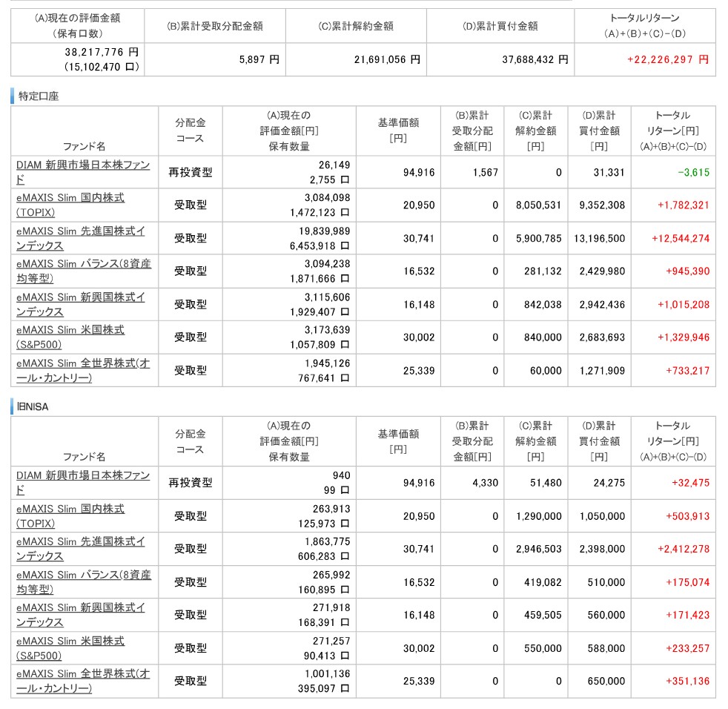
Task: Select return value +1,015,208
Action: pyautogui.click(x=683, y=304)
